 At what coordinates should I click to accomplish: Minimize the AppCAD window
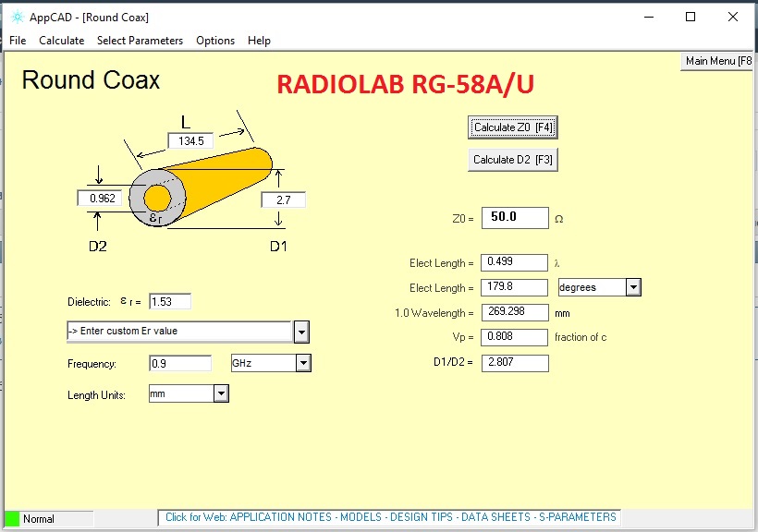(649, 17)
